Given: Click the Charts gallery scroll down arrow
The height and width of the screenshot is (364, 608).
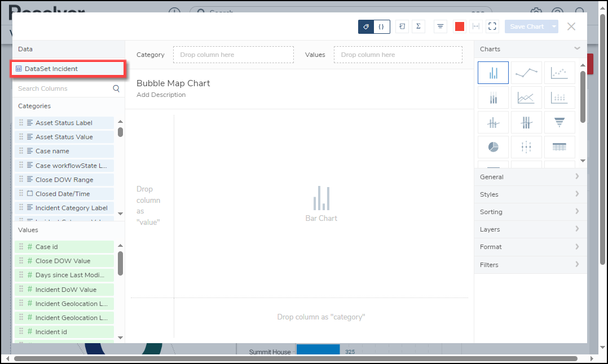Looking at the screenshot, I should pyautogui.click(x=583, y=161).
